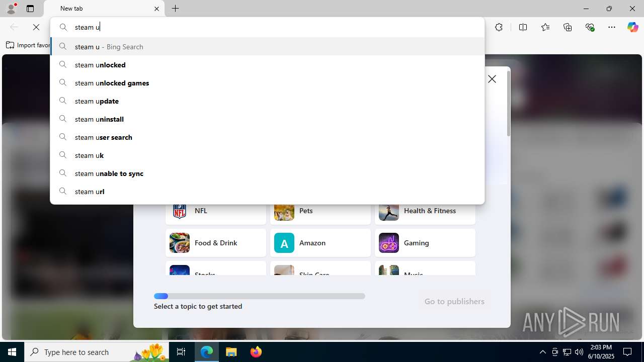This screenshot has height=362, width=644.
Task: Open the taskbar clock showing 2:03 PM
Action: click(x=601, y=352)
